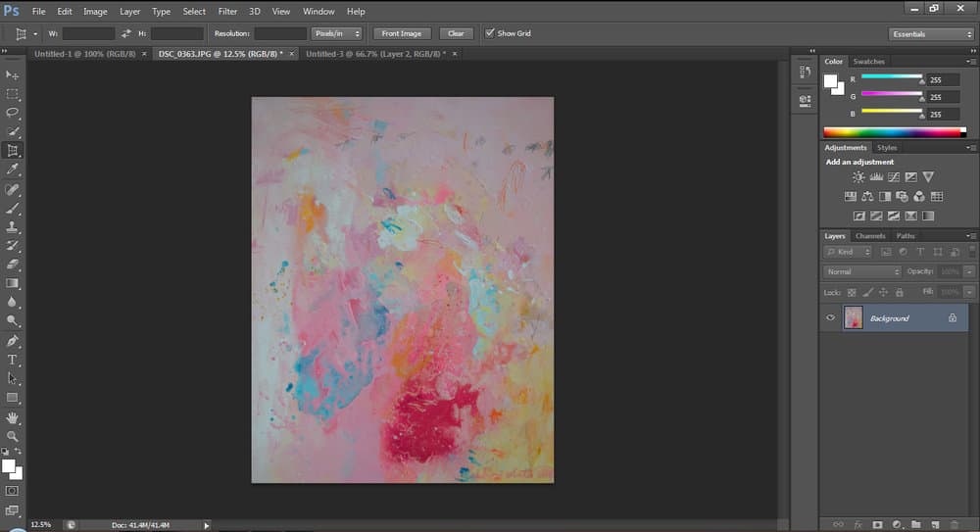Toggle lock all icon in Layers
The height and width of the screenshot is (532, 980).
pyautogui.click(x=900, y=292)
